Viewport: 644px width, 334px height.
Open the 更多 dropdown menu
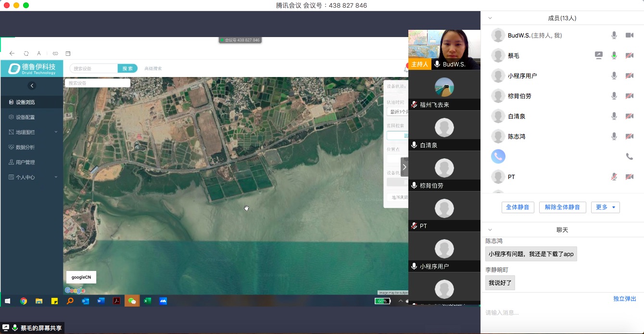pos(605,207)
